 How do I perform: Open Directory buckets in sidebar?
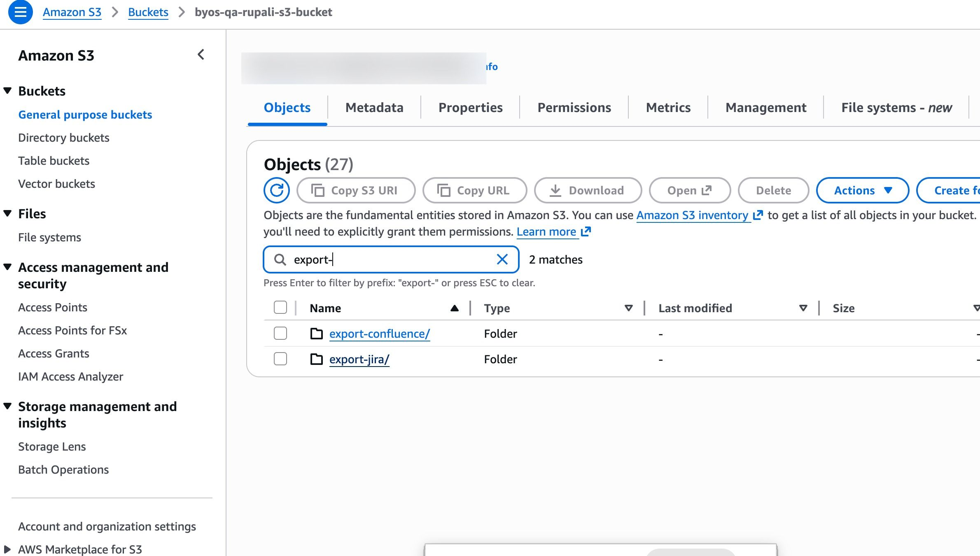click(x=64, y=138)
